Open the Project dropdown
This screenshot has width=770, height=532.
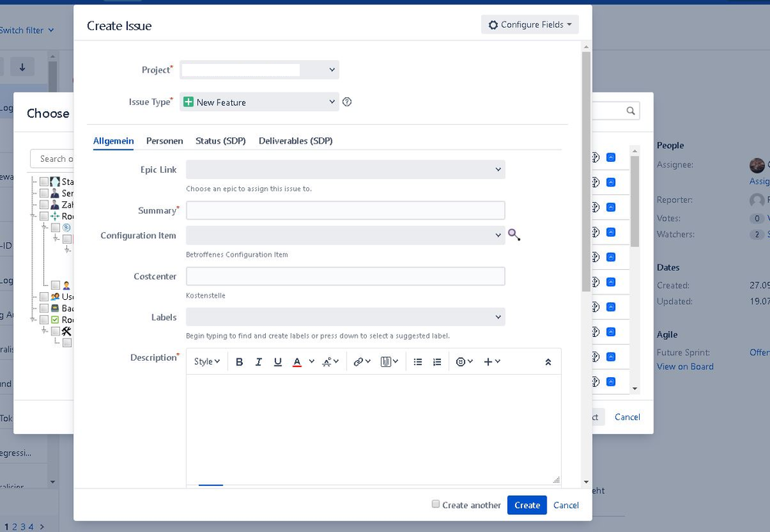click(259, 69)
